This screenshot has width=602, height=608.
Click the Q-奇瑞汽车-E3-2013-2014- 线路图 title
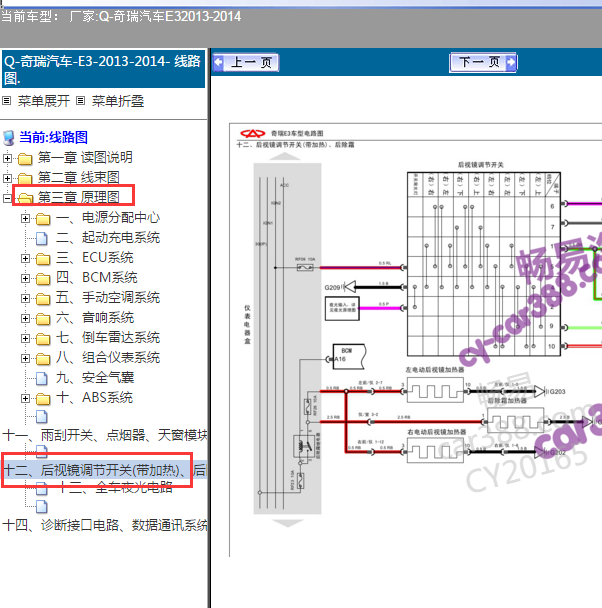pos(103,69)
